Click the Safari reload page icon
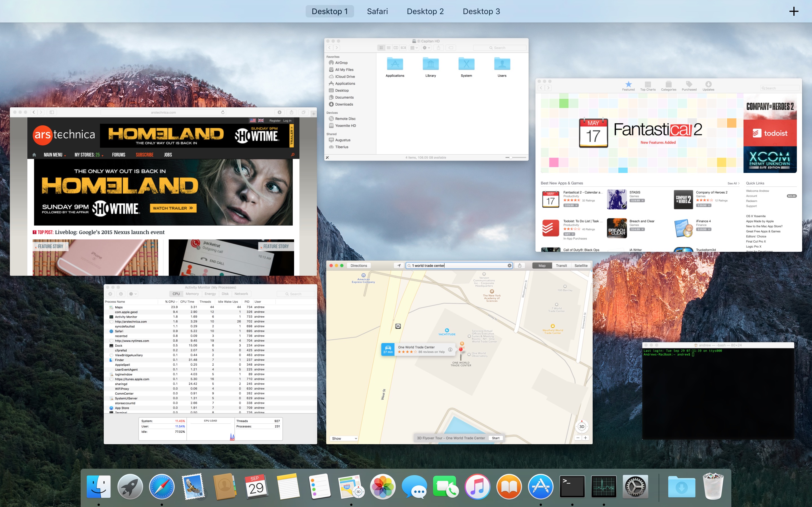 (x=223, y=112)
